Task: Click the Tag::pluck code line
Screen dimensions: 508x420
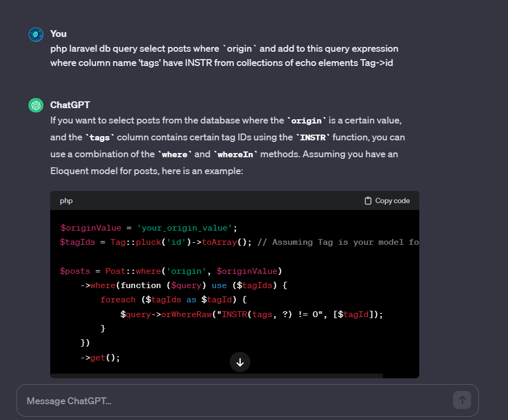Action: click(x=239, y=242)
